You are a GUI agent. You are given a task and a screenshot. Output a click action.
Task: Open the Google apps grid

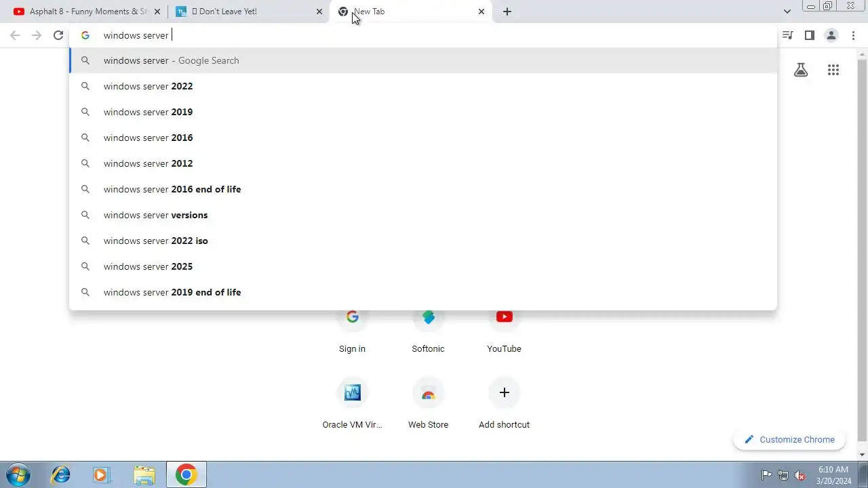pyautogui.click(x=833, y=69)
